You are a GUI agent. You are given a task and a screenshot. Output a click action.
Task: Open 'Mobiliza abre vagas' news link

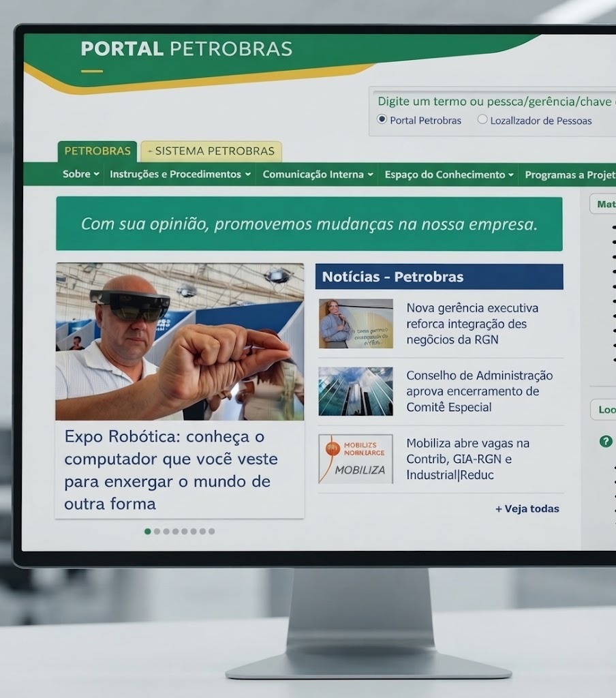467,459
